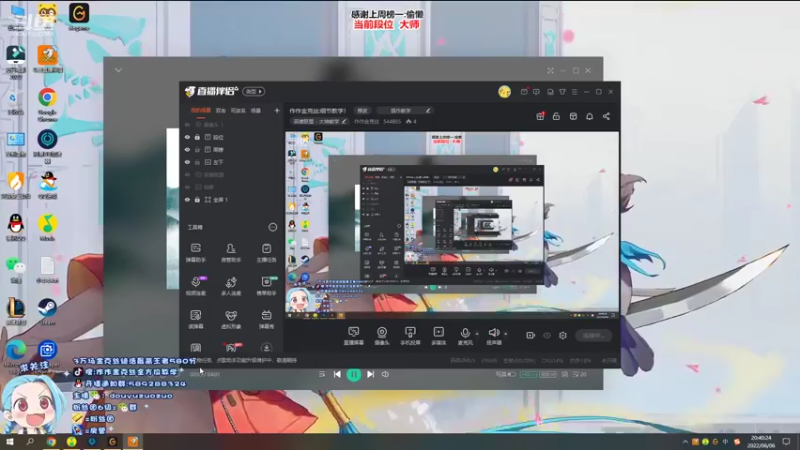Screen dimensions: 800x450
Task: Add a new scene with the plus button
Action: tap(277, 110)
